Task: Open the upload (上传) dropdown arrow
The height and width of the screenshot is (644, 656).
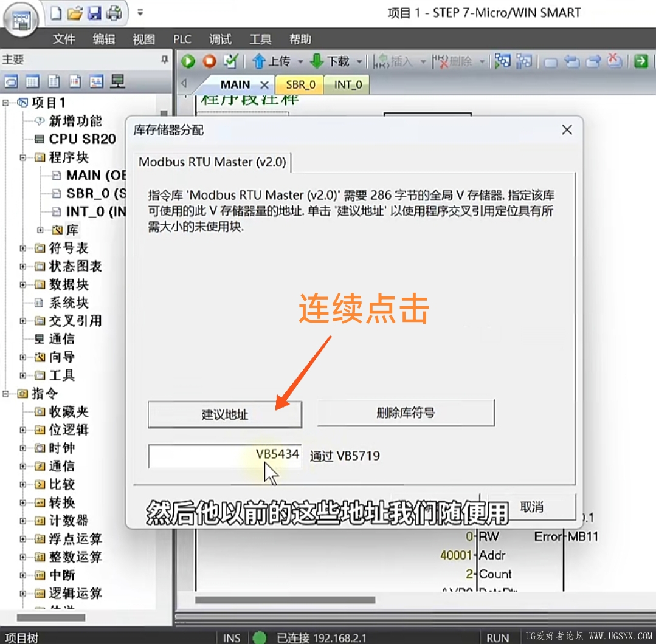Action: coord(300,61)
